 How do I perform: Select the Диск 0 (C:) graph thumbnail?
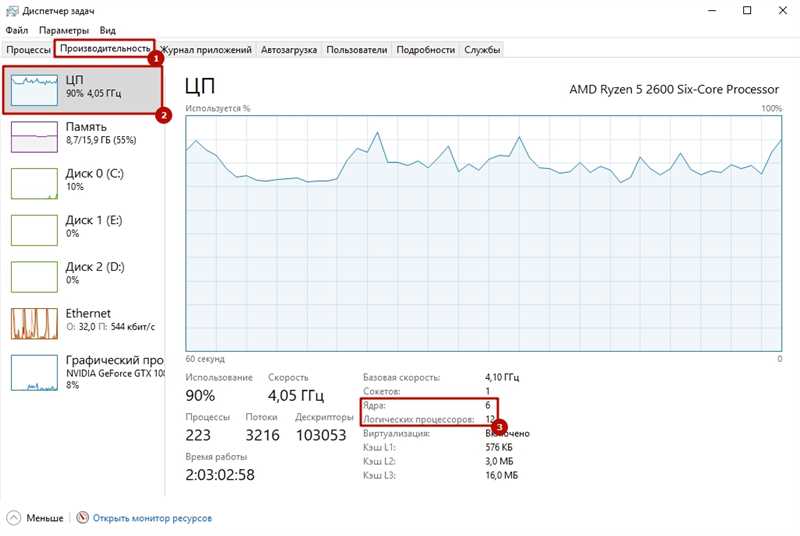coord(34,184)
